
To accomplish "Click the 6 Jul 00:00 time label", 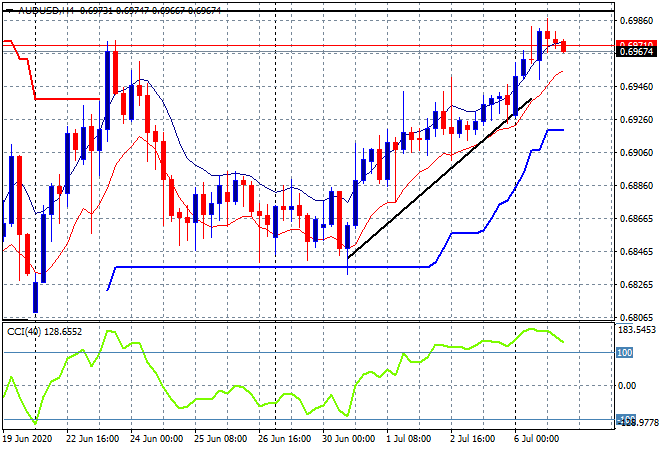I will (537, 439).
